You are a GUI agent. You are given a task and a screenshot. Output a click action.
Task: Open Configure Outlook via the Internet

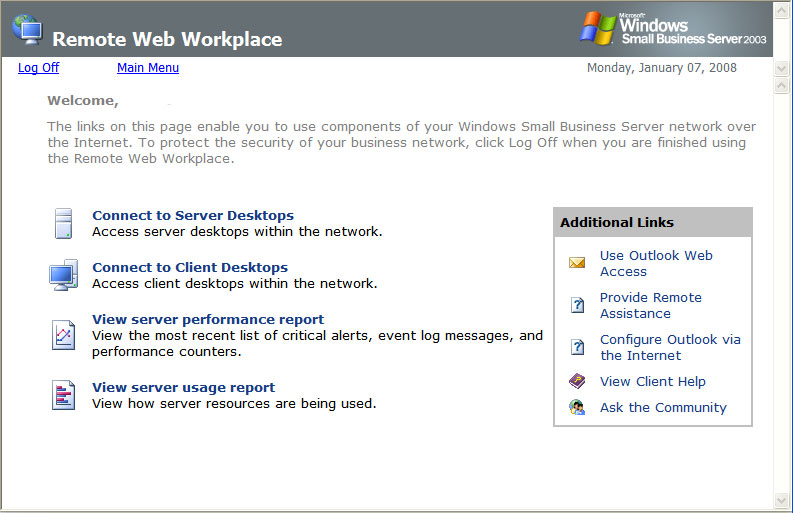(670, 348)
